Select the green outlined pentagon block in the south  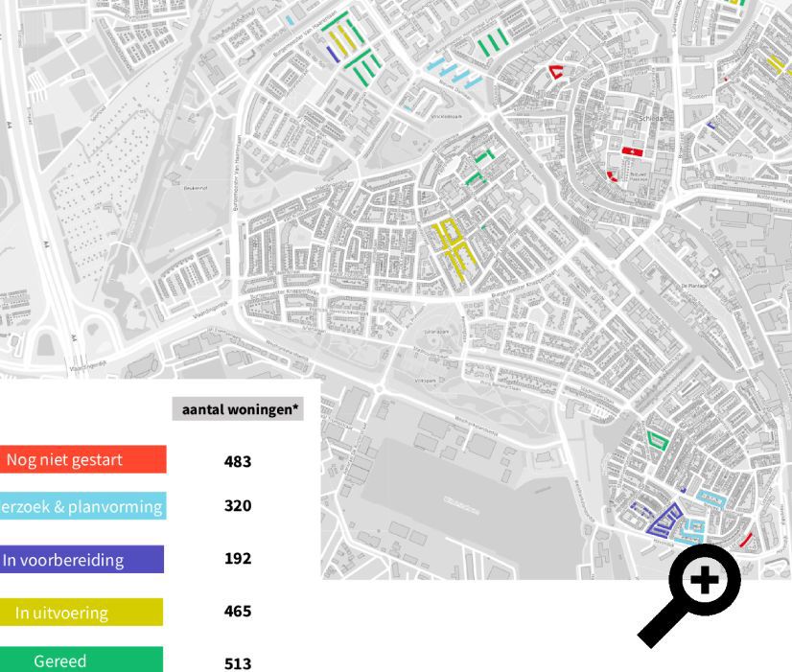657,440
